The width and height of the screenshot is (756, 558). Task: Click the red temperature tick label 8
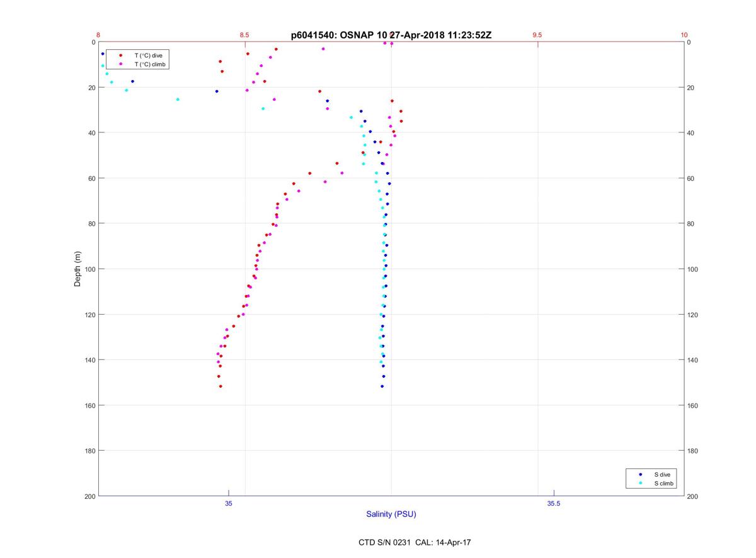98,35
